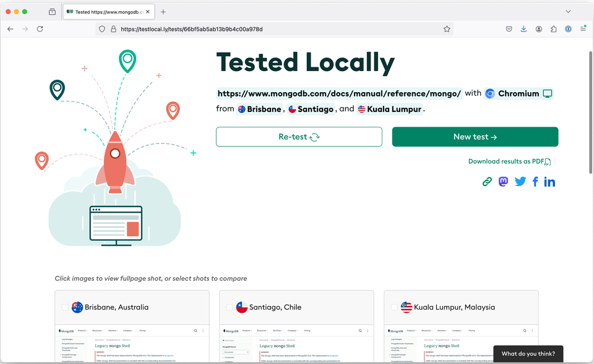Open the Pocket save icon in toolbar
The height and width of the screenshot is (364, 594).
tap(509, 29)
